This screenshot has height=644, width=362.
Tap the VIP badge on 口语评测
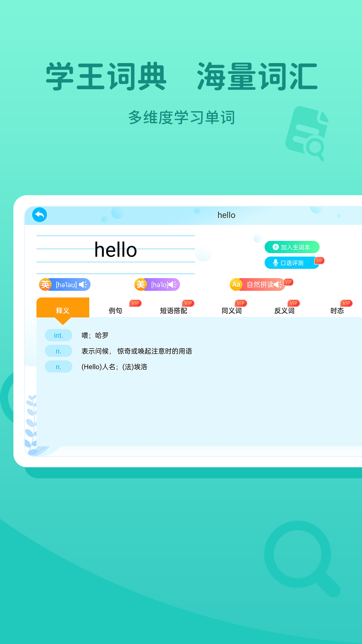click(319, 261)
